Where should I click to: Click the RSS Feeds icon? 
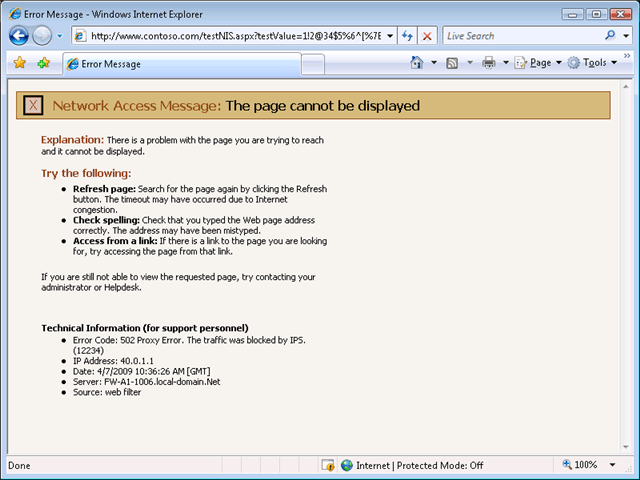pos(453,63)
